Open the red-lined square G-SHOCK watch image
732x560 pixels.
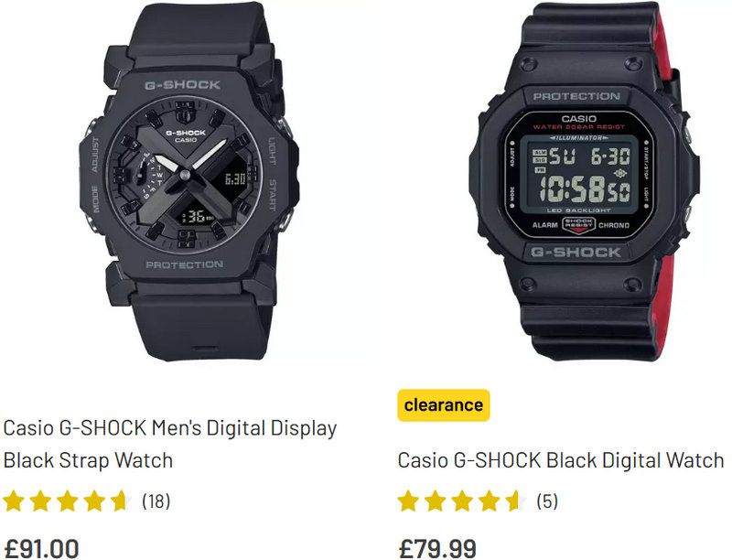click(584, 181)
